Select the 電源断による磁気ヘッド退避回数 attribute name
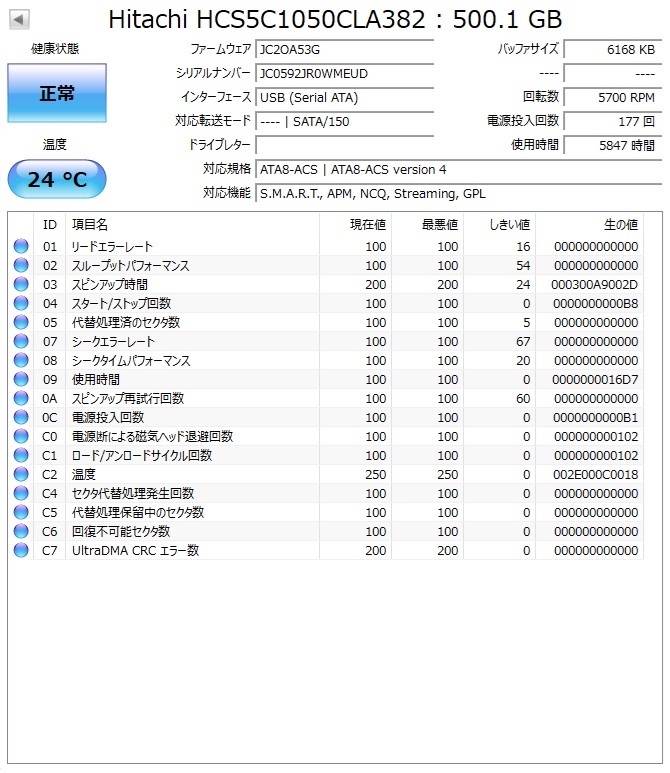Viewport: 670px width, 773px height. coord(152,436)
